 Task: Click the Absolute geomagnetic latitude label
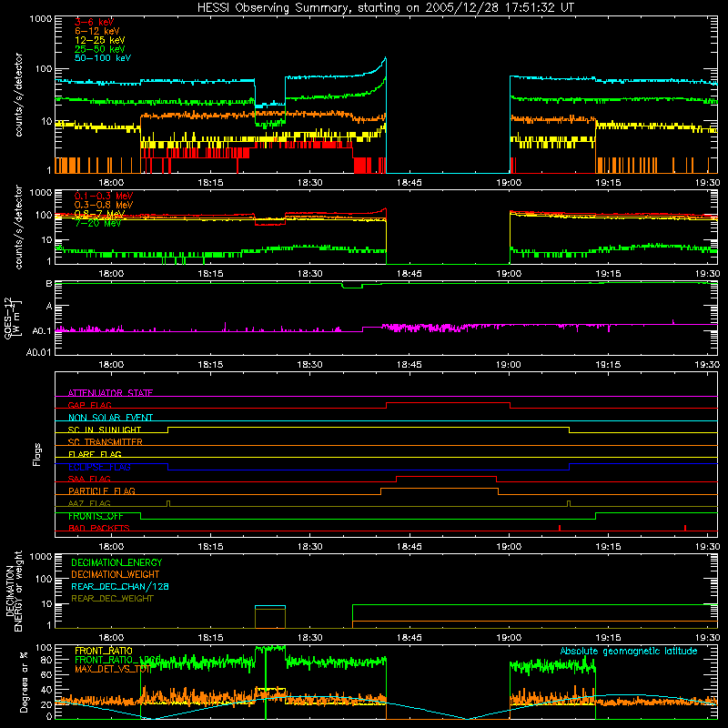point(629,651)
